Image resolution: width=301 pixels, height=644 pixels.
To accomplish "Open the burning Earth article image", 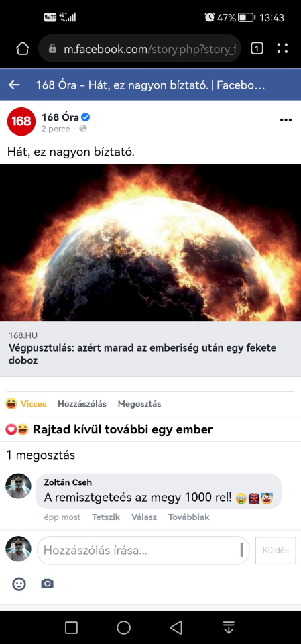I will pos(150,243).
